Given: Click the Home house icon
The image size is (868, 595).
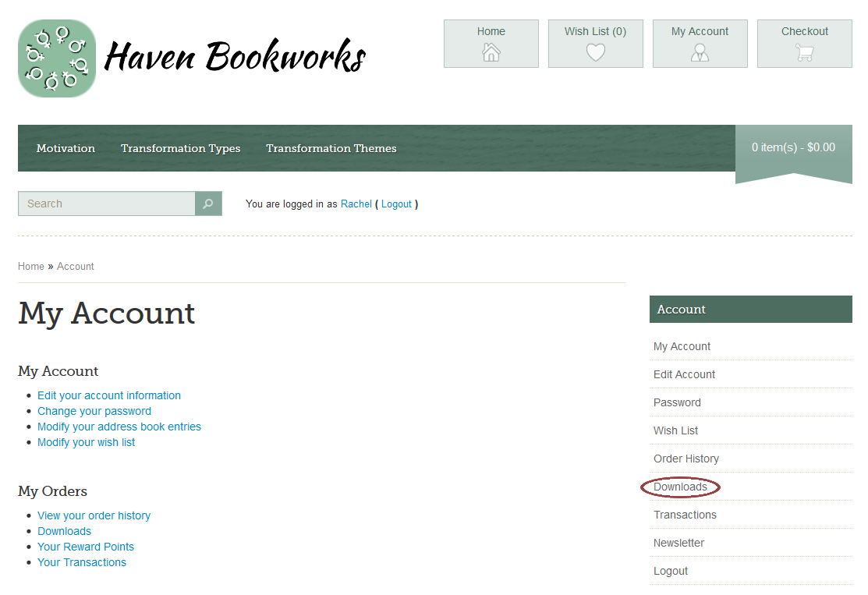Looking at the screenshot, I should pyautogui.click(x=491, y=52).
